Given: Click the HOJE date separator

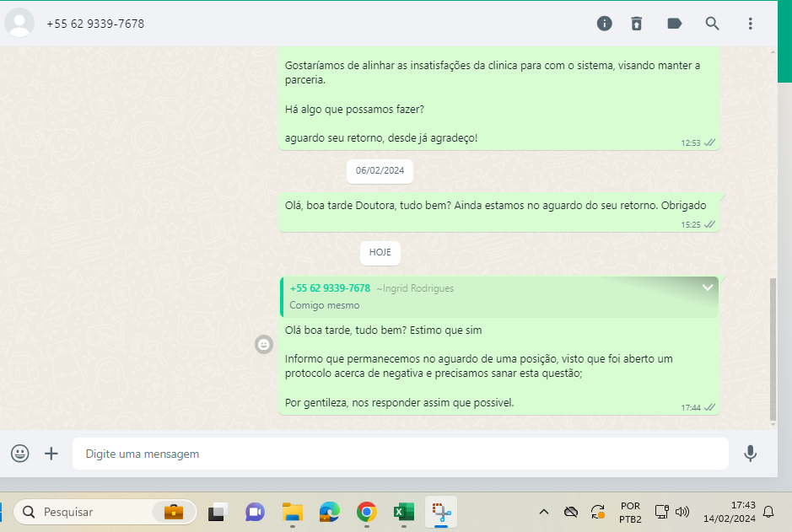Looking at the screenshot, I should pyautogui.click(x=380, y=252).
